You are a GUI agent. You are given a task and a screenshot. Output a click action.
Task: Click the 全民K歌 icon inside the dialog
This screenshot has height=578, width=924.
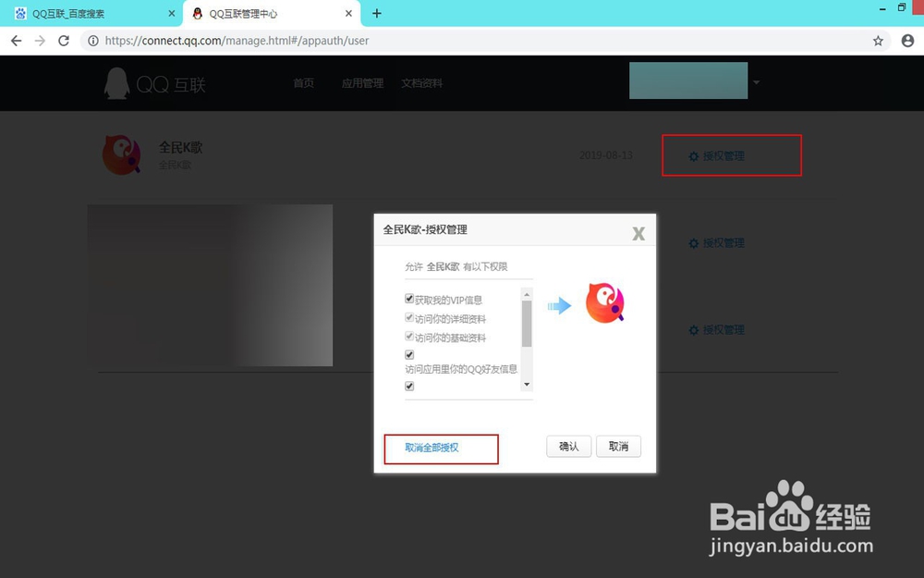(x=604, y=302)
